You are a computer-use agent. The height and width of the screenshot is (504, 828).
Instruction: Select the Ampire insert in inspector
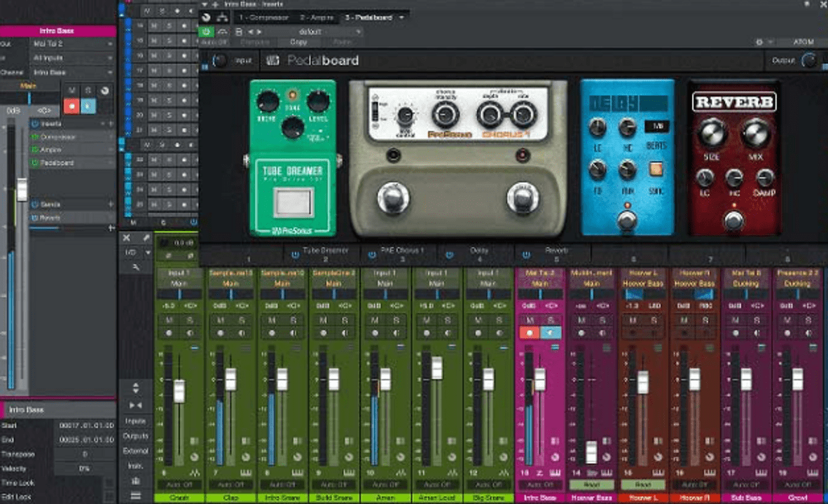72,150
